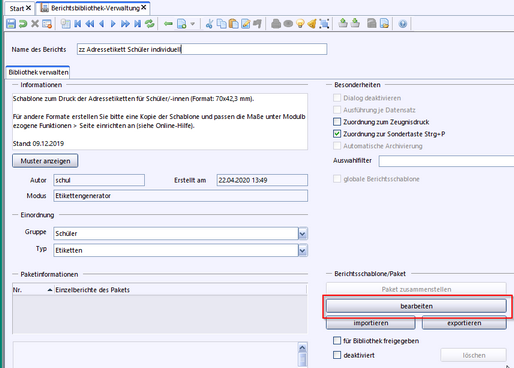Open dropdown arrow beside new document icon

tap(192, 24)
